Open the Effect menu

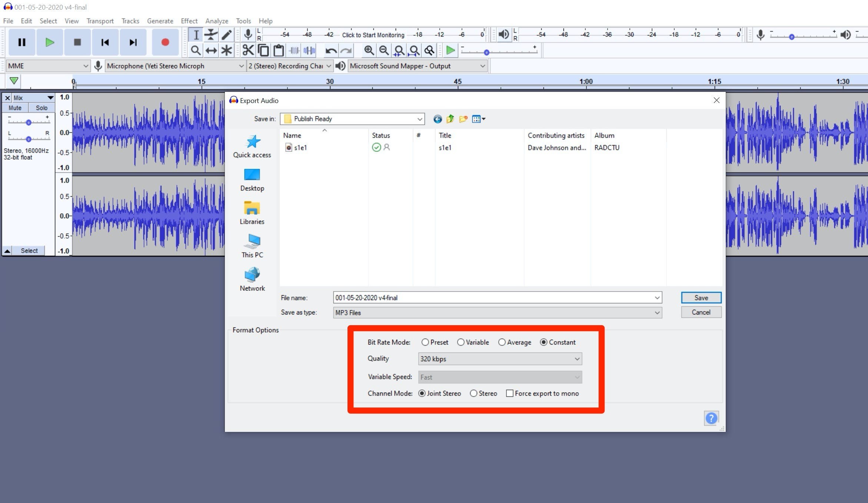[189, 21]
